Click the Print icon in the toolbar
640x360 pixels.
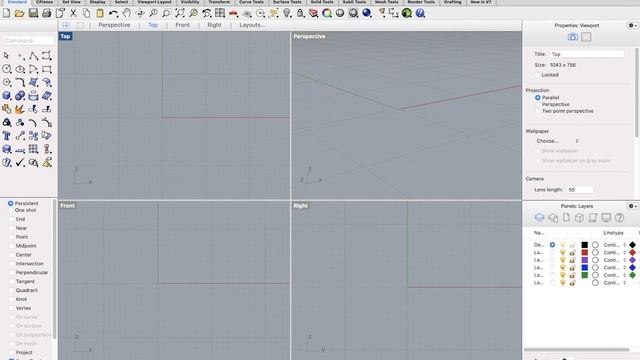[x=47, y=13]
